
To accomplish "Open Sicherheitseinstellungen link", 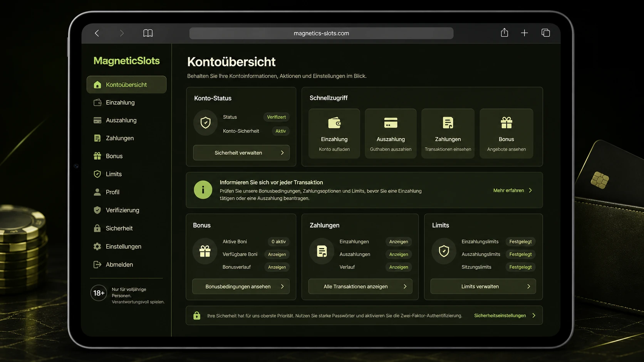I will click(x=500, y=315).
